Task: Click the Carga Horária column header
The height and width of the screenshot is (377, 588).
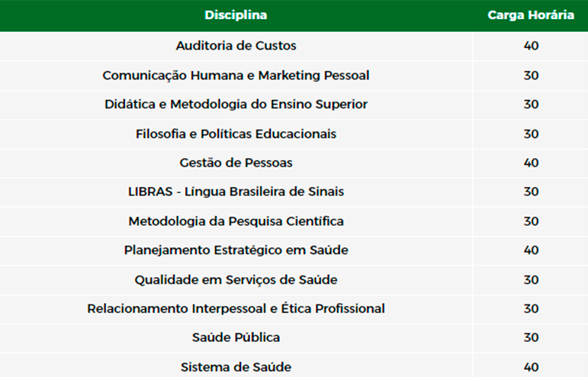Action: pyautogui.click(x=531, y=15)
